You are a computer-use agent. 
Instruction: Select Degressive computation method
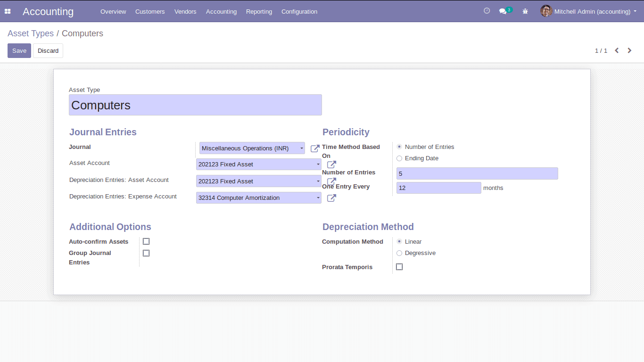pos(399,253)
